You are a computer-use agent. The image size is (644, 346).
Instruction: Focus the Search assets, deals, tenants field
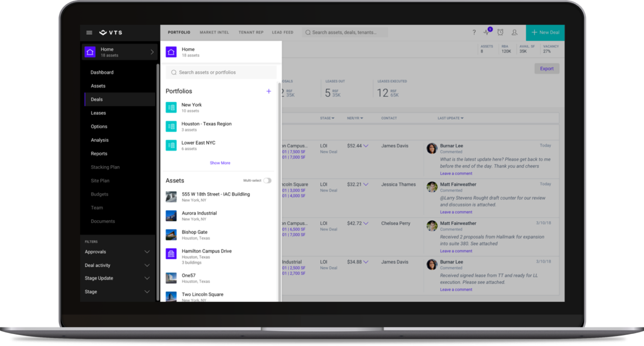coord(345,32)
